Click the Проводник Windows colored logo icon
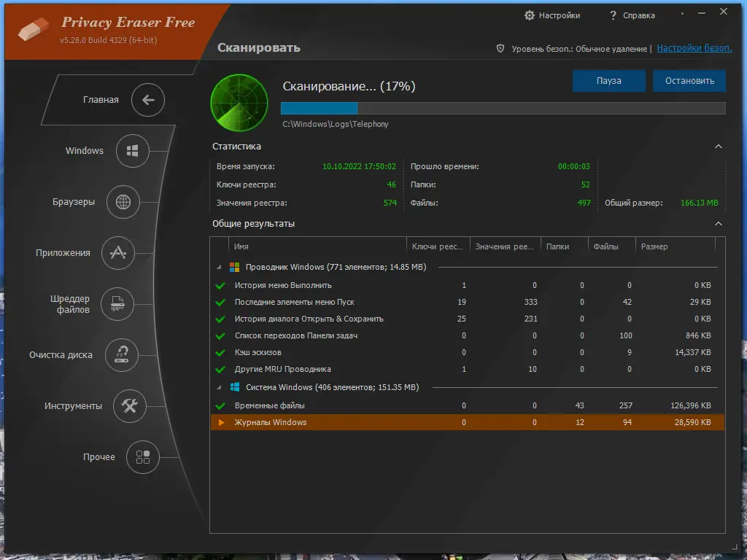 (x=234, y=267)
